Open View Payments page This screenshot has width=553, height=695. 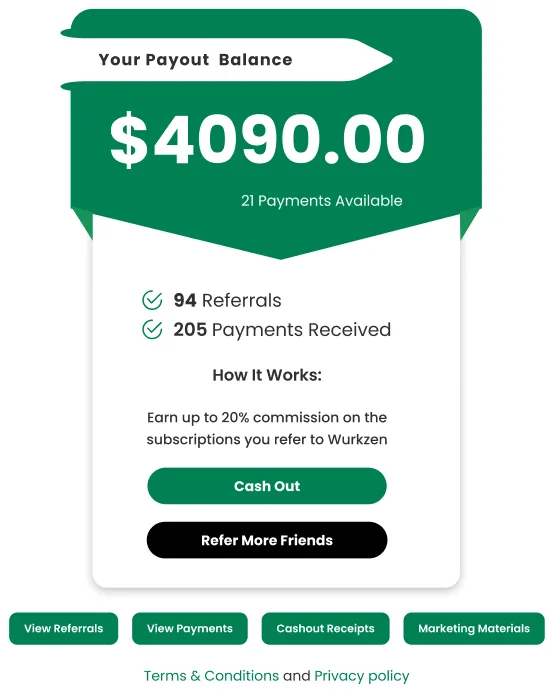(x=190, y=628)
